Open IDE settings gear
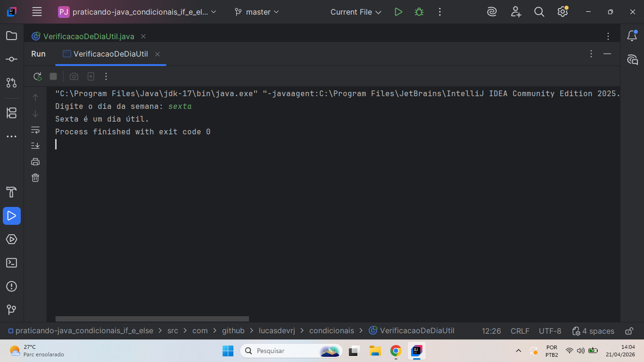Image resolution: width=644 pixels, height=362 pixels. coord(562,12)
